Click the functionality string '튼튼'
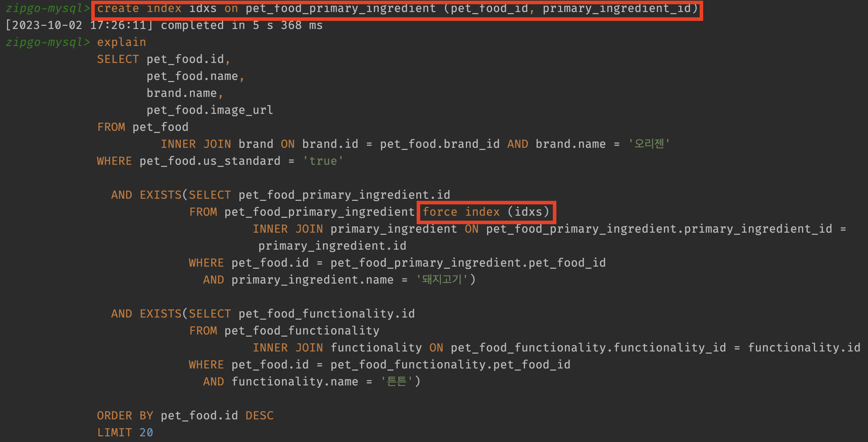This screenshot has height=442, width=868. (x=396, y=382)
